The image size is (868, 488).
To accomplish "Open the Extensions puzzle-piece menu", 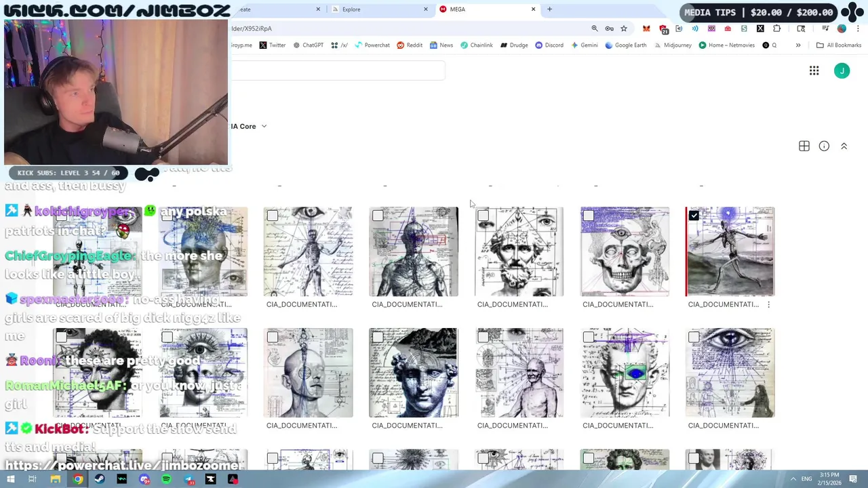I will click(x=777, y=28).
